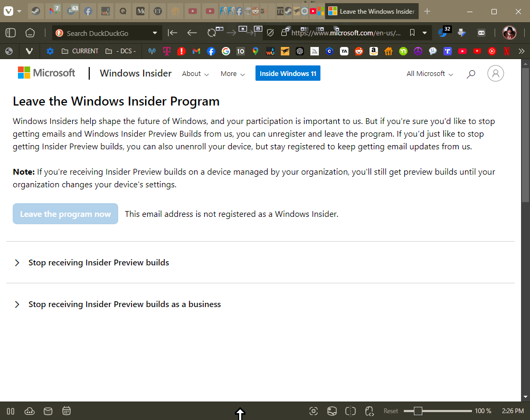Open the DCS bookmarks folder
530x420 pixels.
(121, 51)
